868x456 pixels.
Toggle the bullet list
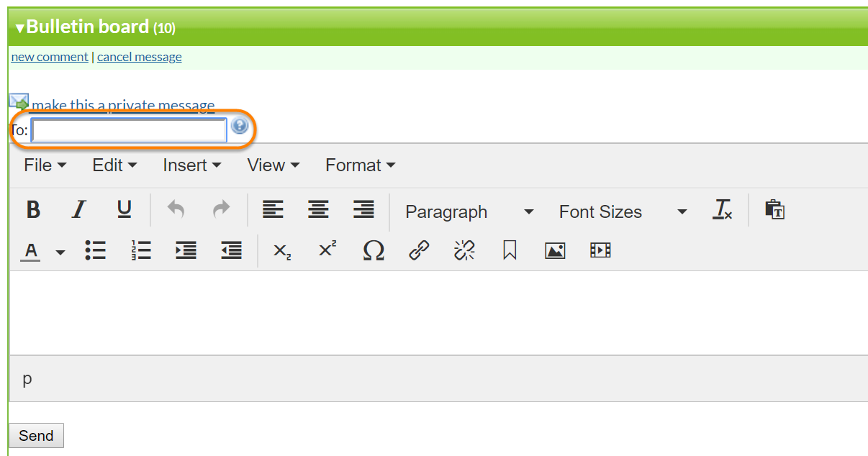tap(96, 250)
